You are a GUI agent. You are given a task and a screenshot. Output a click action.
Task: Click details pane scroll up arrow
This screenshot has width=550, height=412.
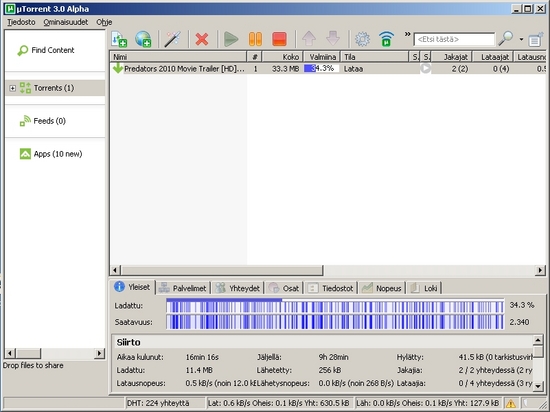coord(538,339)
